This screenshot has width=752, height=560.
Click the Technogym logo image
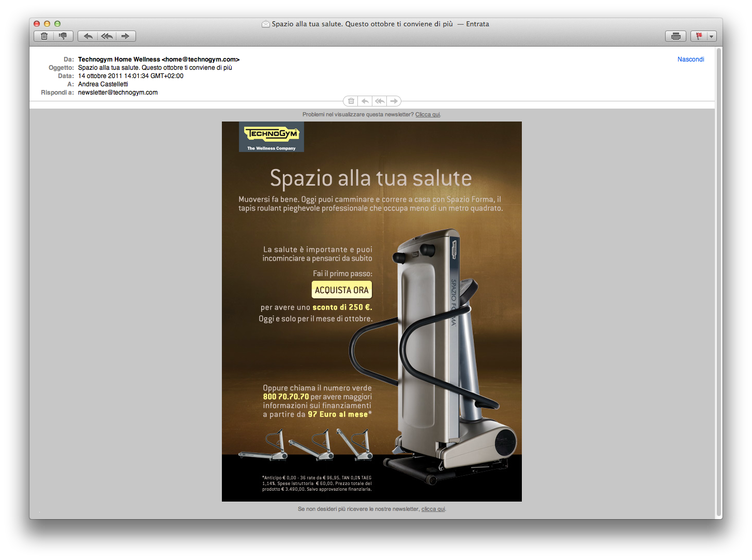click(272, 137)
